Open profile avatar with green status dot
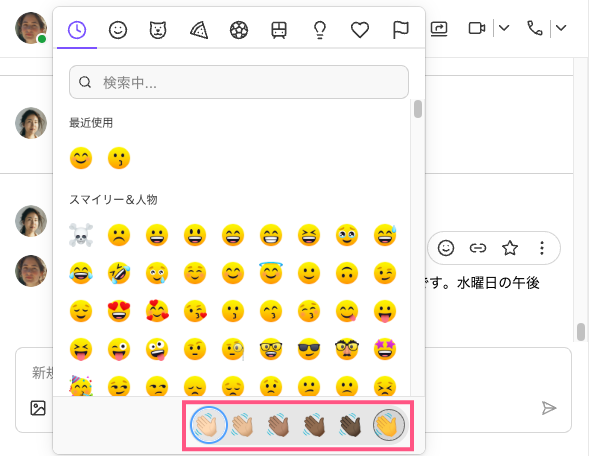This screenshot has width=589, height=456. click(x=31, y=28)
